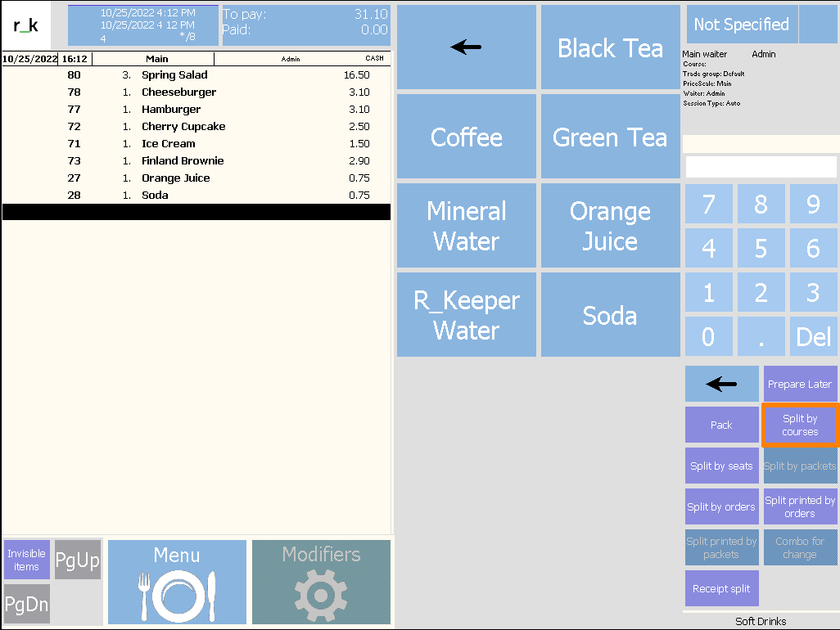Add Orange Juice from menu grid
The width and height of the screenshot is (840, 630).
(x=610, y=225)
